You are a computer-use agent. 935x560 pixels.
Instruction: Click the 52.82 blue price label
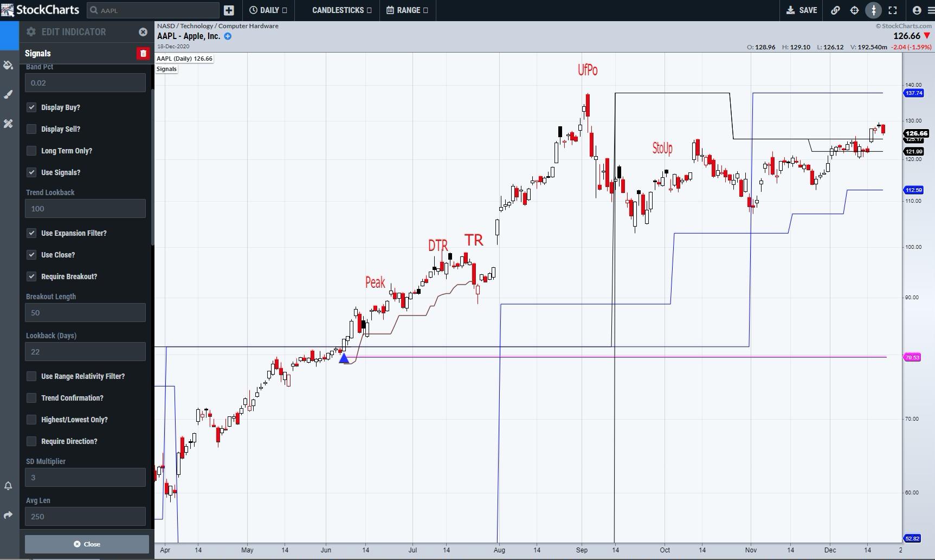(x=912, y=538)
